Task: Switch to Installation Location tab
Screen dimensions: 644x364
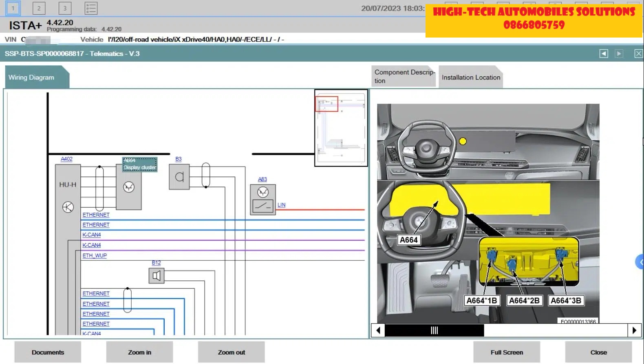Action: (471, 77)
